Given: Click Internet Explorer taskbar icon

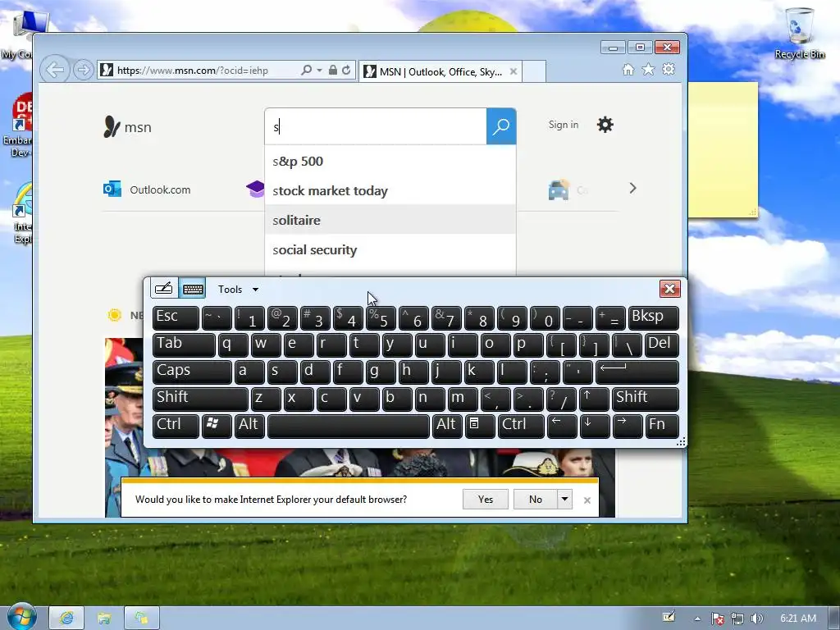Looking at the screenshot, I should [66, 618].
